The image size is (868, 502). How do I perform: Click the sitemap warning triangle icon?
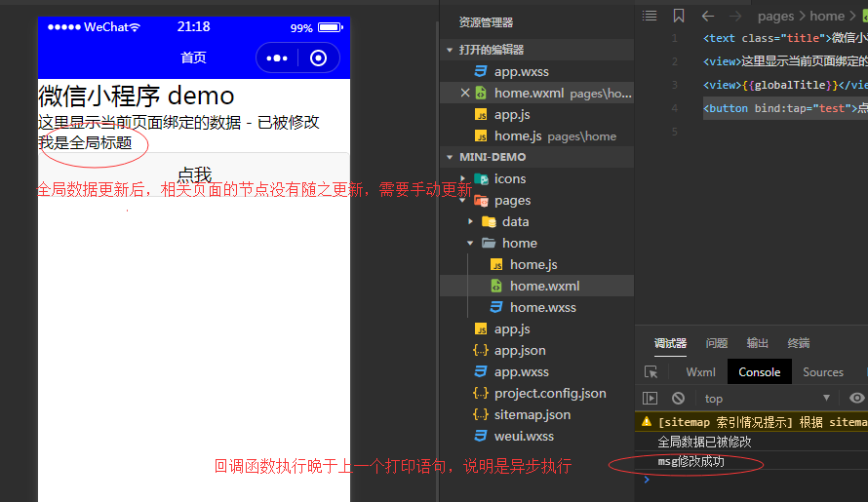646,422
